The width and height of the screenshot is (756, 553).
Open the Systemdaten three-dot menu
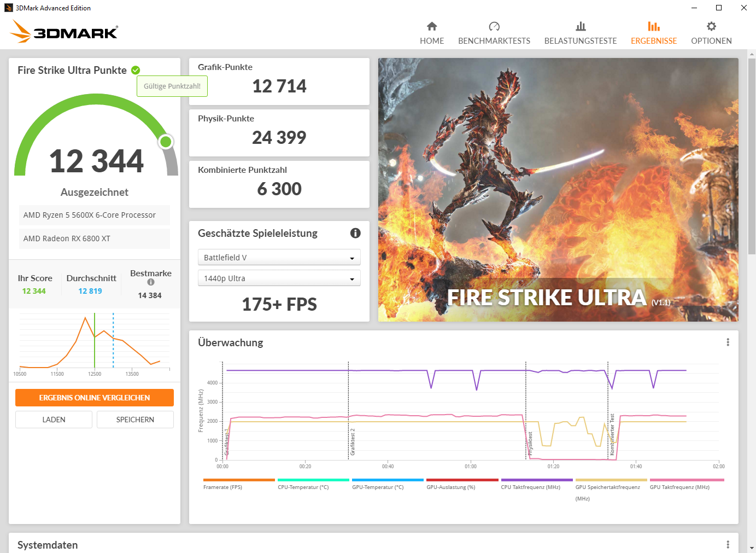[728, 544]
